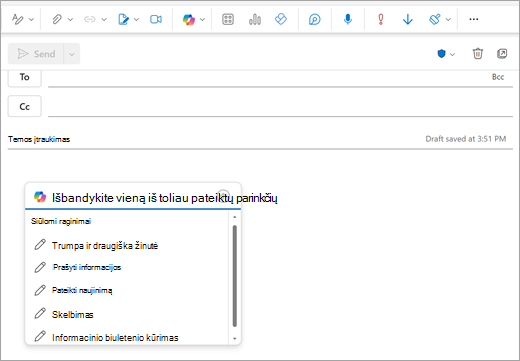Mark message as high importance

[x=381, y=19]
